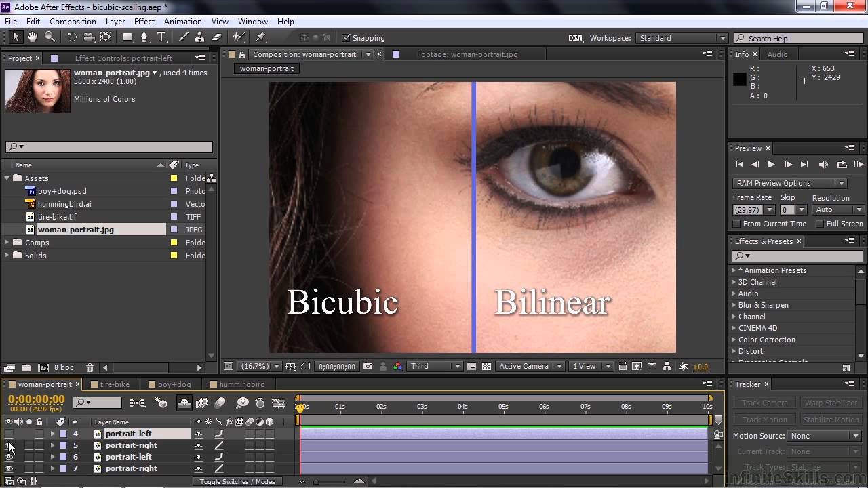Open the Show Channel color icon menu
This screenshot has width=868, height=488.
click(x=397, y=366)
